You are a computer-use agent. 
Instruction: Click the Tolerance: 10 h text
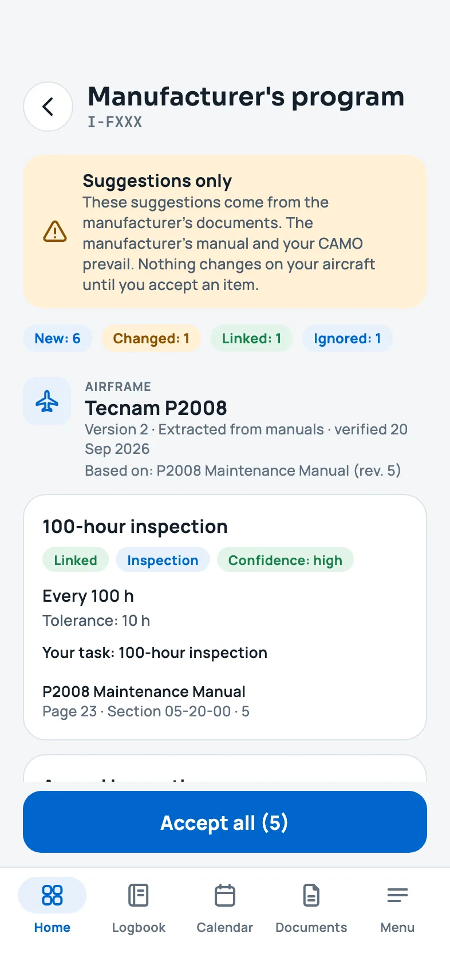click(96, 621)
